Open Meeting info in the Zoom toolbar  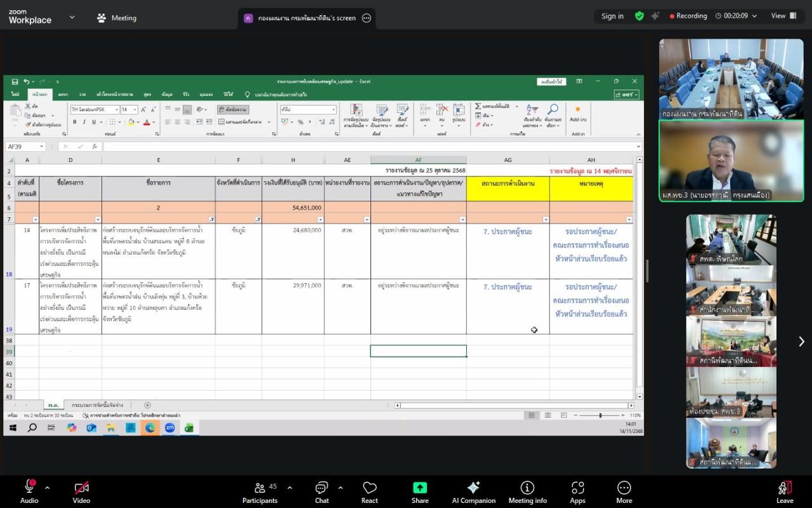click(527, 492)
